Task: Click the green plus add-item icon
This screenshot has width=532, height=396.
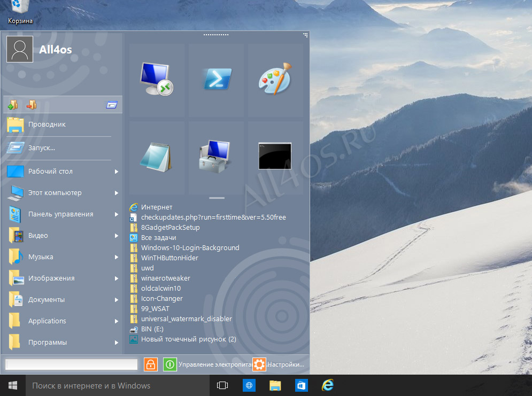Action: (x=13, y=105)
